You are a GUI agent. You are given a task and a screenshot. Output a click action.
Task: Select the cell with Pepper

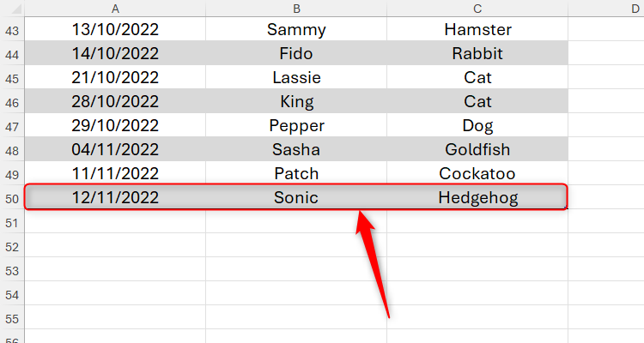pos(296,125)
